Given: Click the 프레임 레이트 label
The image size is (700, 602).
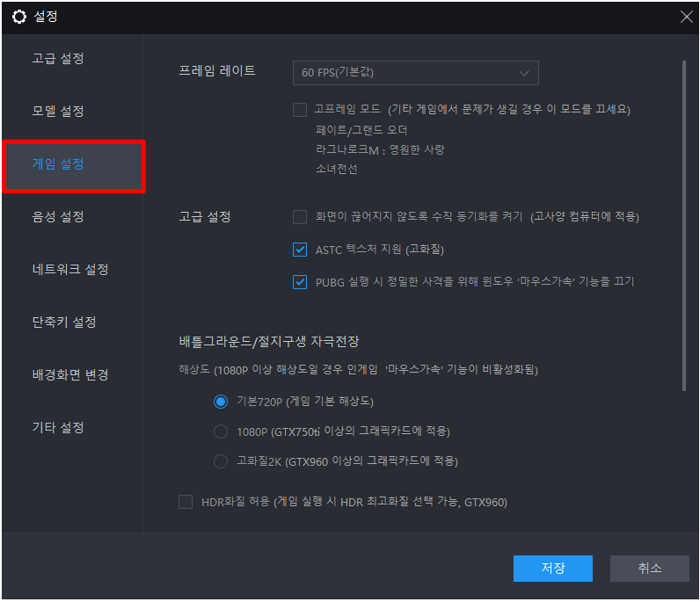Looking at the screenshot, I should (217, 71).
